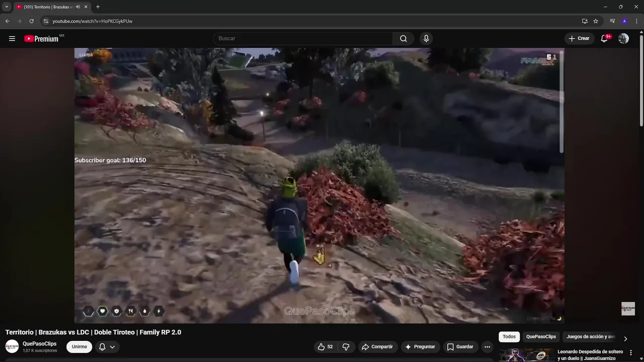Open the YouTube guide hamburger menu
Viewport: 644px width, 362px height.
tap(12, 39)
